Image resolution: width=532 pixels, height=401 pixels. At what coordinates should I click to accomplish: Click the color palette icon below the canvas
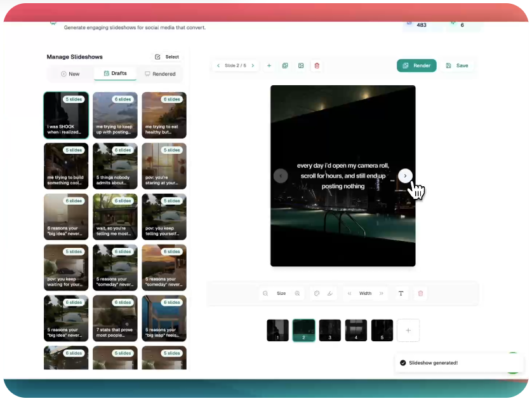click(316, 293)
